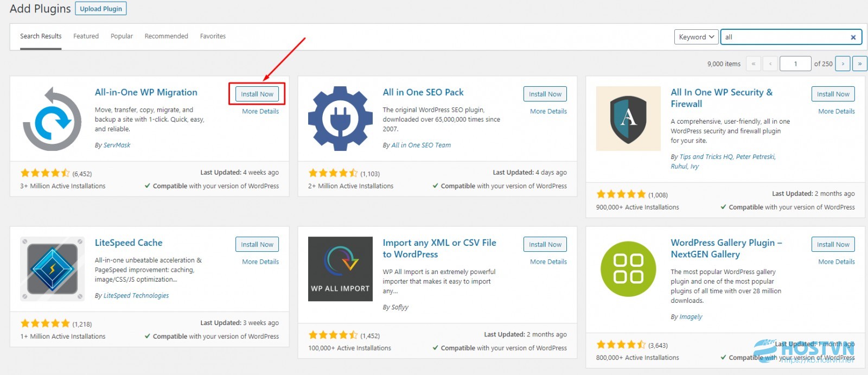Install All-in-One WP Migration plugin now
This screenshot has width=868, height=375.
pyautogui.click(x=257, y=94)
